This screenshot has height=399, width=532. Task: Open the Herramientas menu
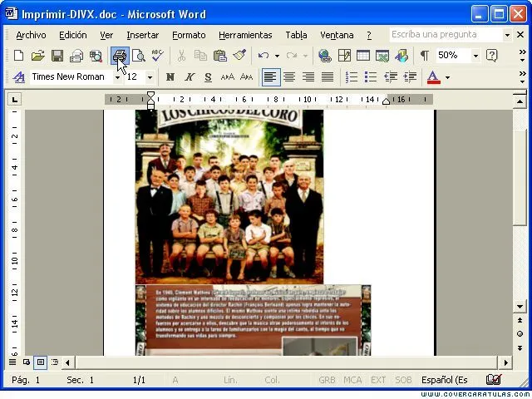coord(245,35)
